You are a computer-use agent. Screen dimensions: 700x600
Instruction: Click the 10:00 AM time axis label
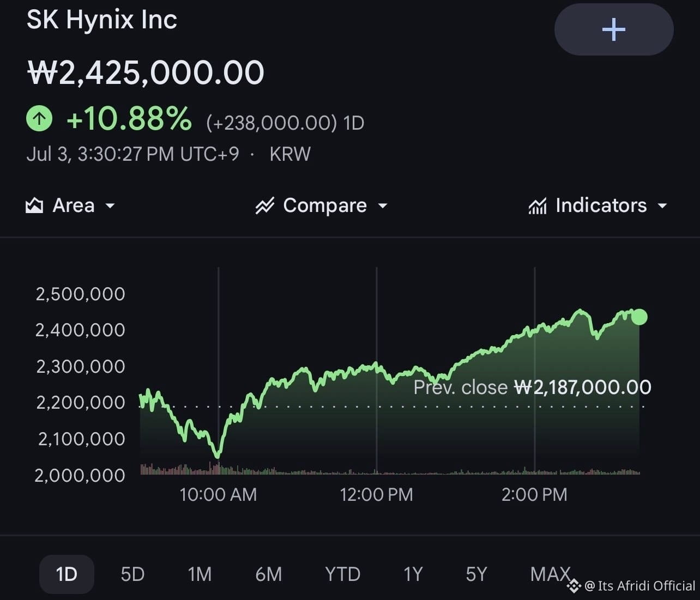(x=218, y=494)
